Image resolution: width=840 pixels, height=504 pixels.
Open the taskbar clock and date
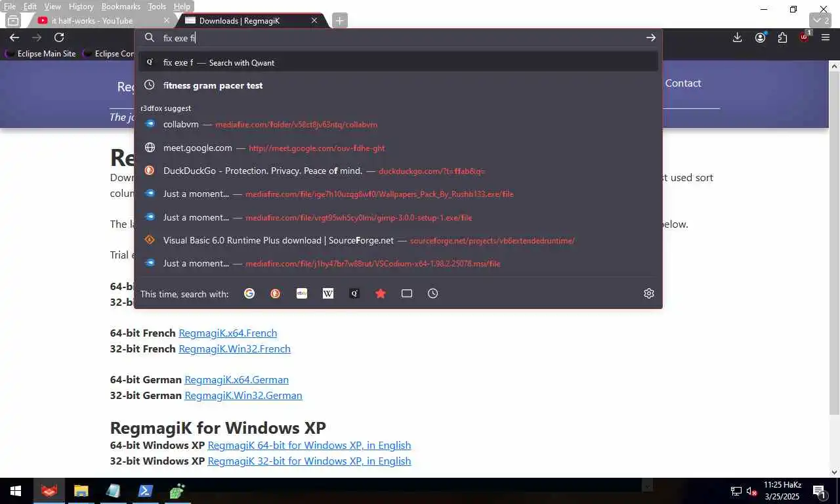(x=782, y=491)
